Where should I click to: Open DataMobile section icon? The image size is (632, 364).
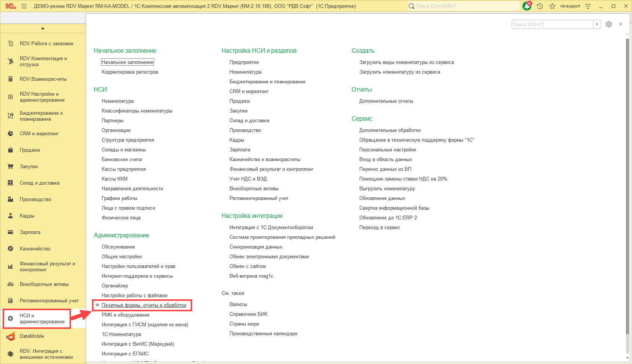pos(10,336)
